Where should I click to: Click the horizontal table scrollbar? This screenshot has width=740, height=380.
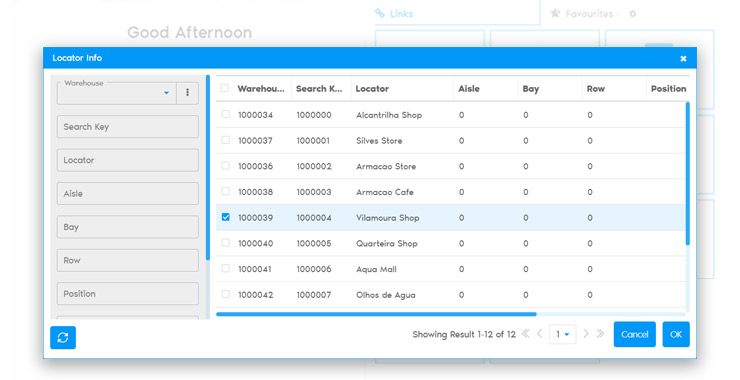[x=376, y=314]
